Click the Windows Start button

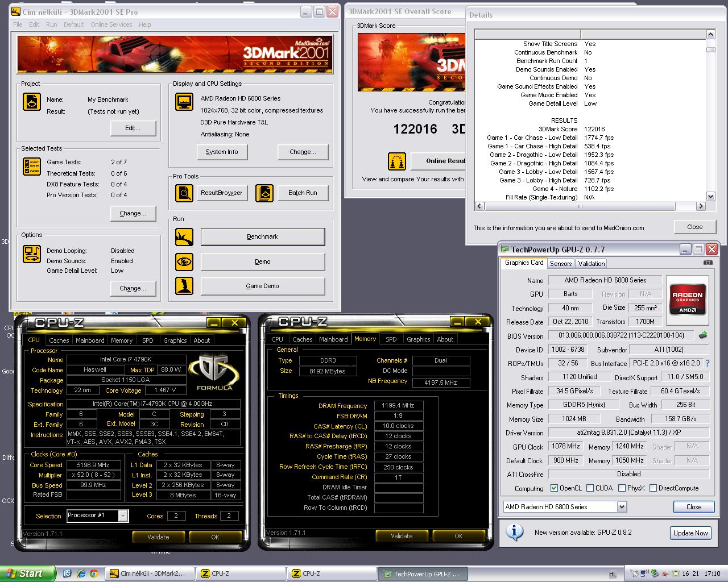[x=28, y=573]
